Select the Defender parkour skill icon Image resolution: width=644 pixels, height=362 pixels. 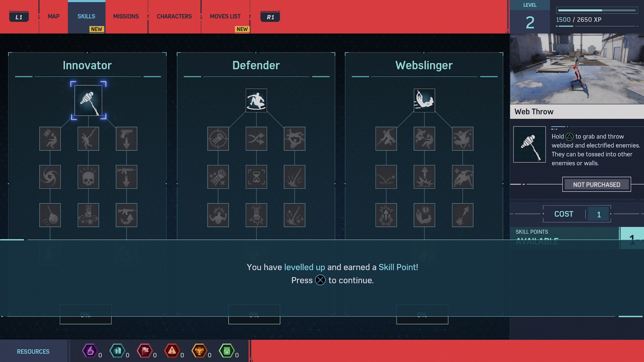click(x=256, y=100)
